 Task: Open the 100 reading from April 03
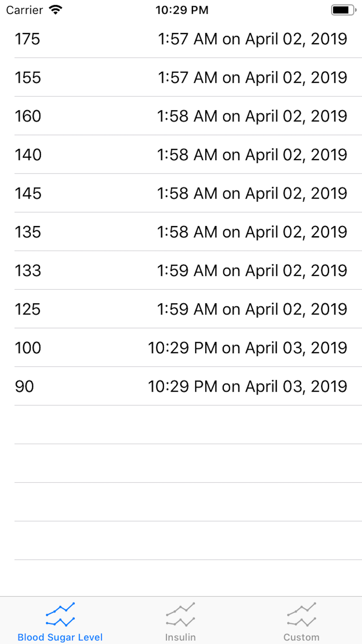(x=181, y=348)
